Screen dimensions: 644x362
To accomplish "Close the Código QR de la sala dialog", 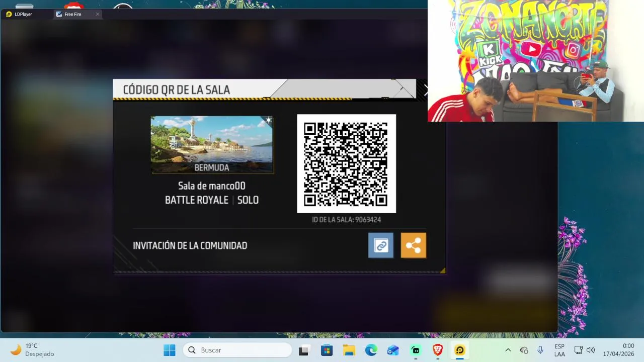I will click(x=425, y=90).
